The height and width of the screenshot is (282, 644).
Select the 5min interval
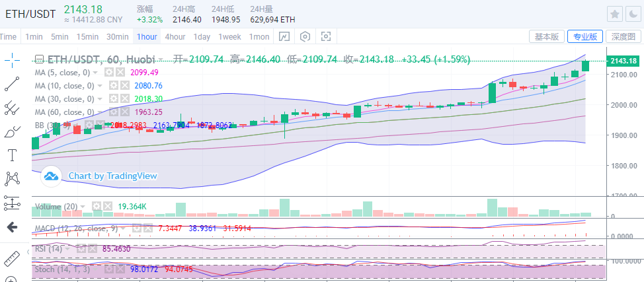(x=60, y=36)
